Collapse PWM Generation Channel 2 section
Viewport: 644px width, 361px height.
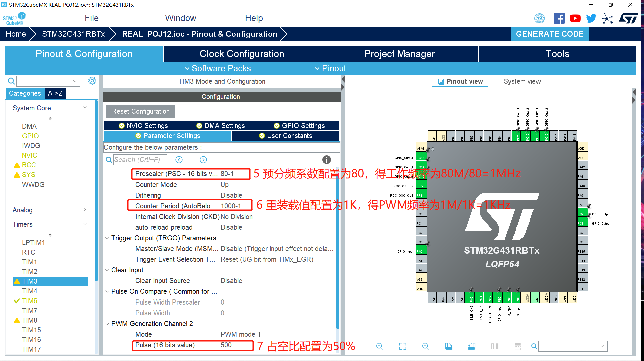[107, 324]
